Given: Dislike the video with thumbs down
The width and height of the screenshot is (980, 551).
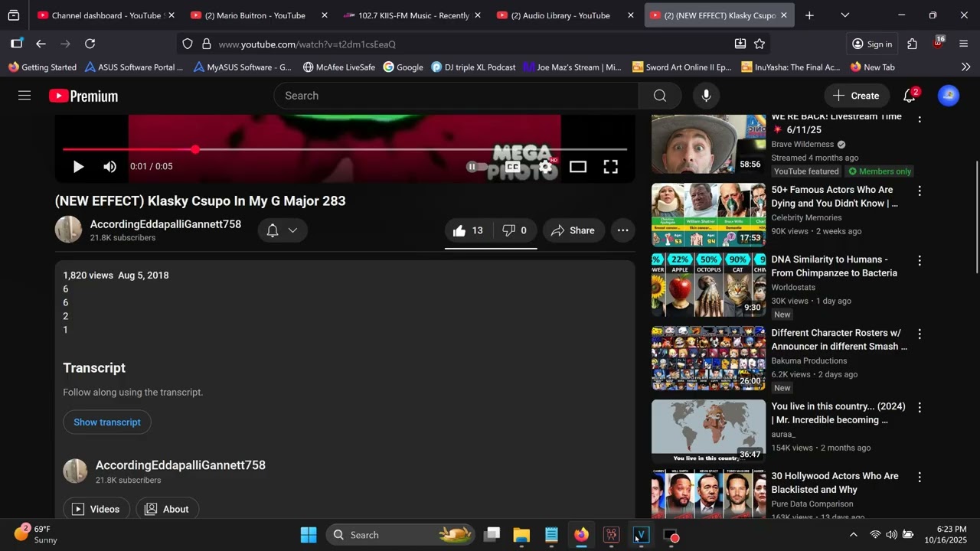Looking at the screenshot, I should [514, 230].
